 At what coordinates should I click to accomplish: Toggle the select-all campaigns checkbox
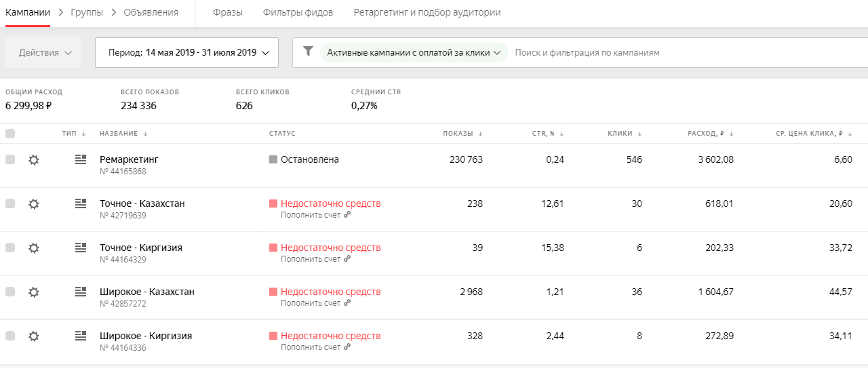(x=10, y=134)
